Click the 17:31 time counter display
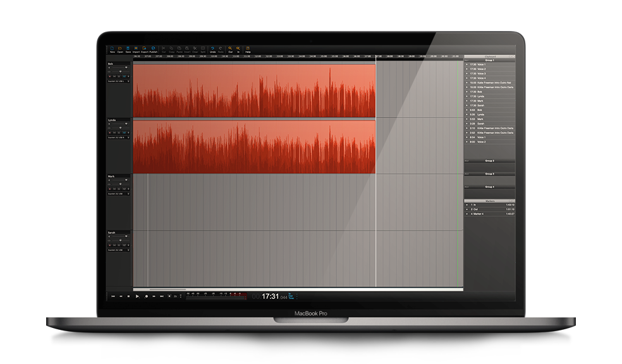The height and width of the screenshot is (364, 622). point(270,296)
